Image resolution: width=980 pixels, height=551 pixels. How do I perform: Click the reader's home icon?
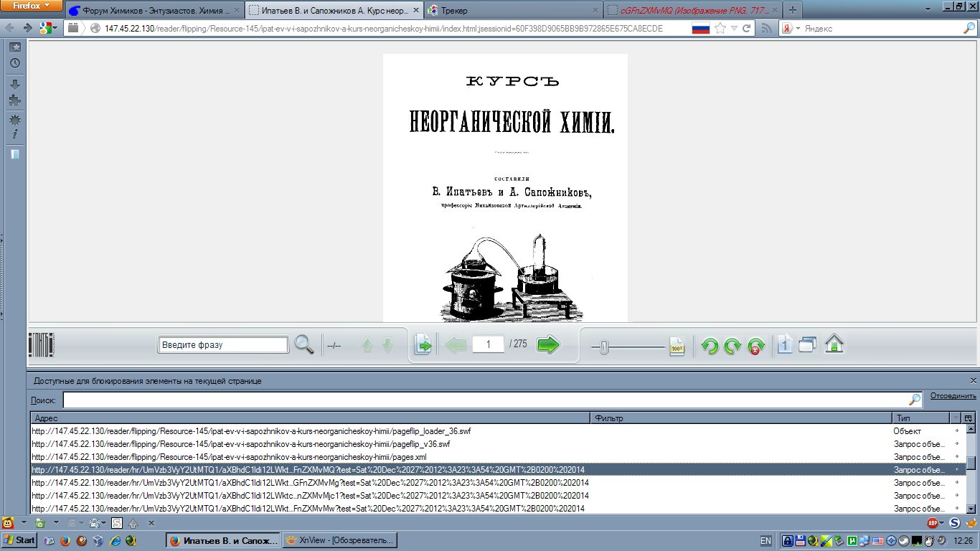834,345
